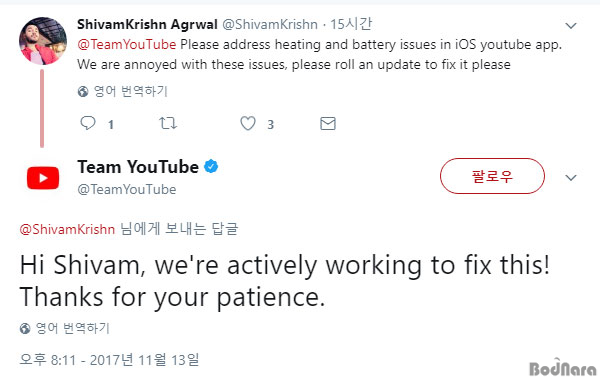
Task: Like the tweet with the heart icon
Action: click(248, 123)
